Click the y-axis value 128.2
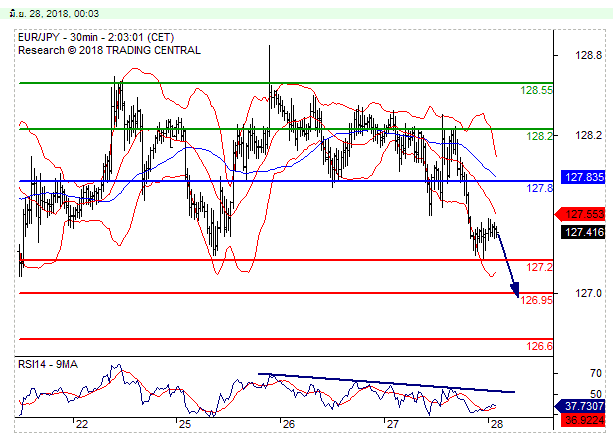Image resolution: width=613 pixels, height=441 pixels. click(x=588, y=135)
